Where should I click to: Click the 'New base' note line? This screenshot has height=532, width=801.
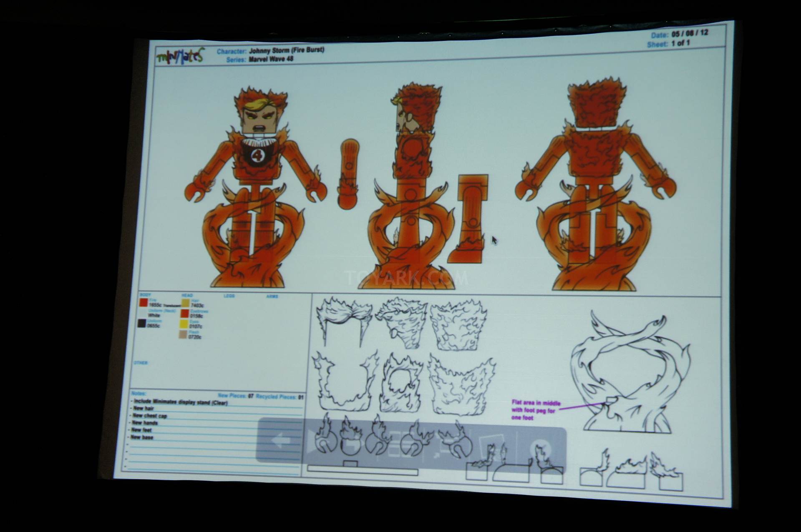click(142, 437)
